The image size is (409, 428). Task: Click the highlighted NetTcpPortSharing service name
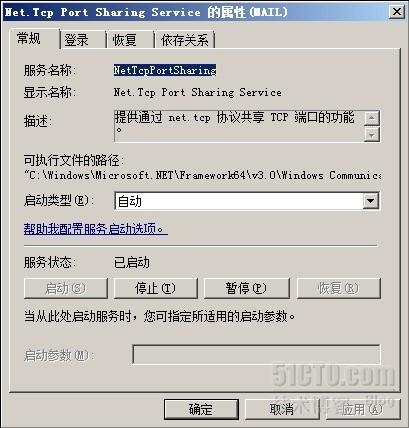coord(165,70)
